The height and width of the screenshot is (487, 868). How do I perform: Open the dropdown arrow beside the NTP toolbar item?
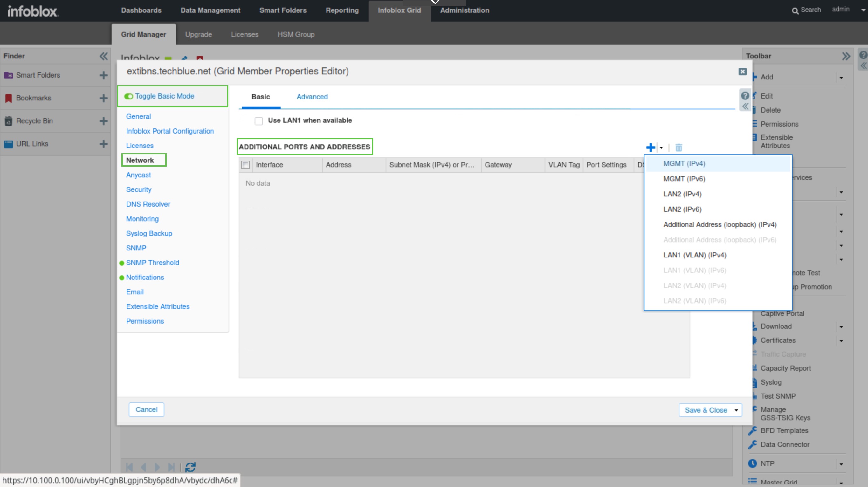pyautogui.click(x=841, y=464)
